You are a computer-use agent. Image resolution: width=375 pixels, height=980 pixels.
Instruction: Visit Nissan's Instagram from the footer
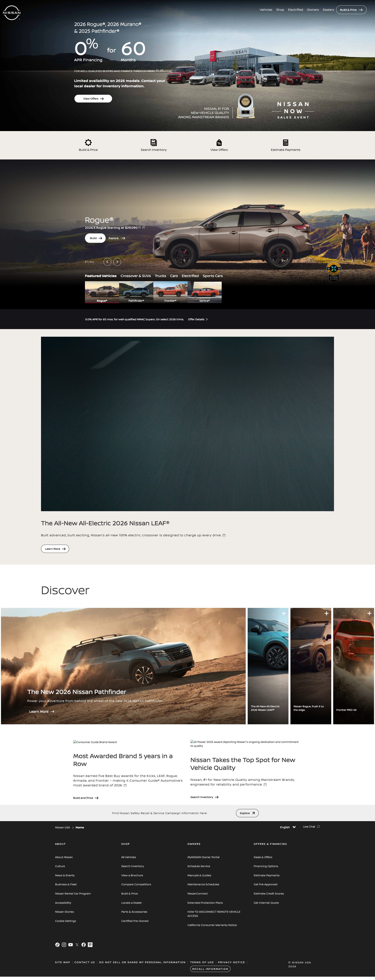[x=64, y=945]
